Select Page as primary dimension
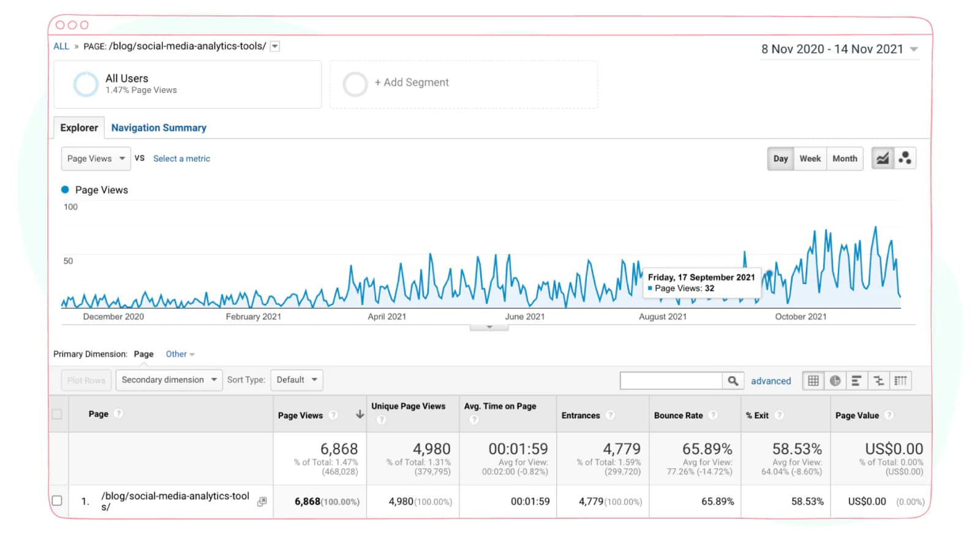The width and height of the screenshot is (980, 533). click(144, 354)
